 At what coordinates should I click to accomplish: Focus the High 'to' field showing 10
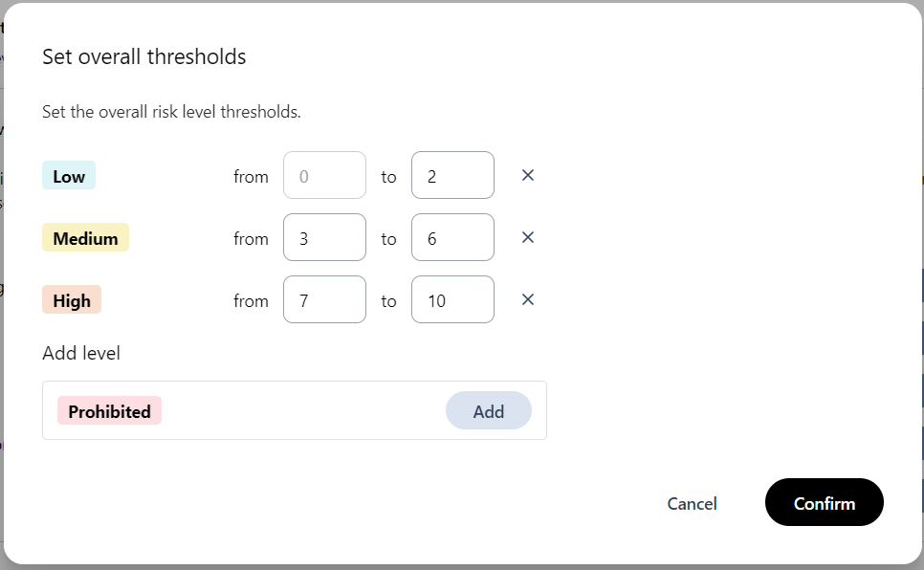pyautogui.click(x=452, y=300)
